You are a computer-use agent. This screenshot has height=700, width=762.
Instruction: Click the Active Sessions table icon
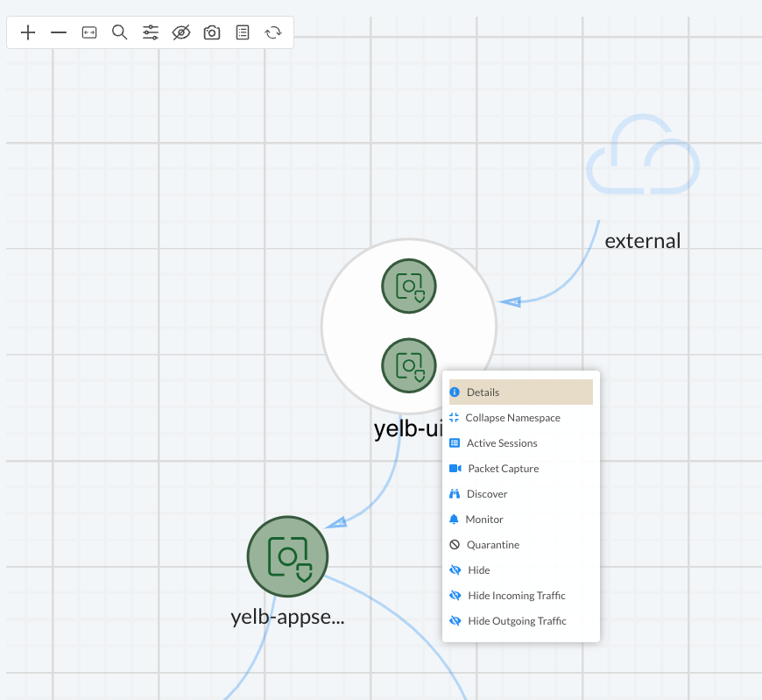[x=455, y=442]
